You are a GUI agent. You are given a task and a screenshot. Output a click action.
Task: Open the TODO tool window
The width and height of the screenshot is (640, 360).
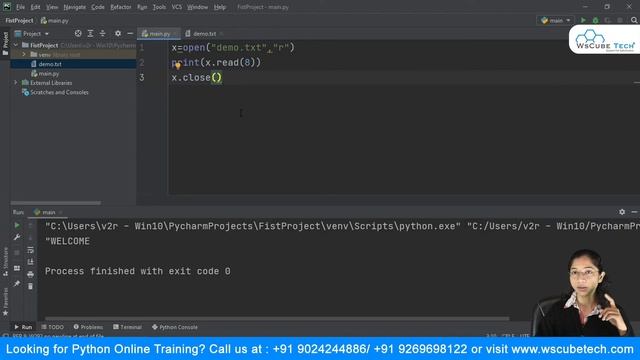pyautogui.click(x=53, y=327)
